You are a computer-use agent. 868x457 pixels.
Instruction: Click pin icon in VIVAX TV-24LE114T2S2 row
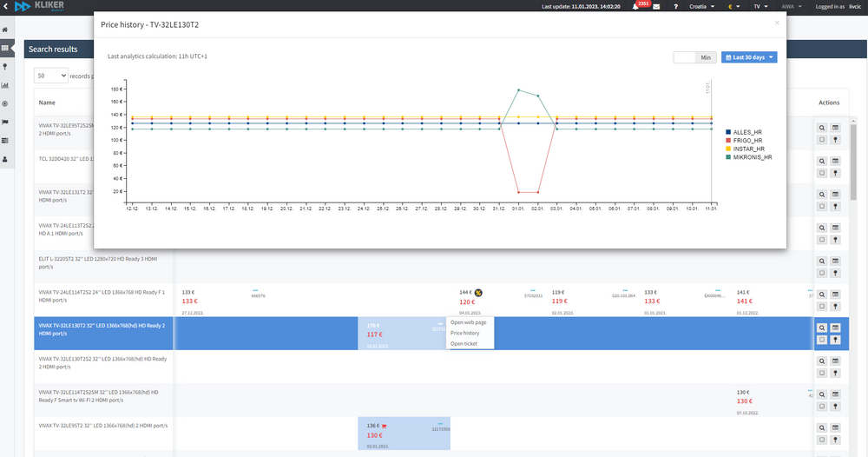(x=835, y=307)
